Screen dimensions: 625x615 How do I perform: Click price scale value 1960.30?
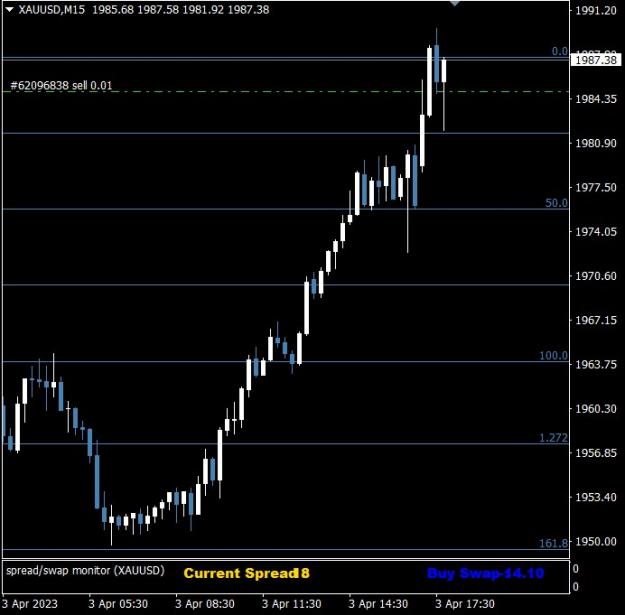596,409
